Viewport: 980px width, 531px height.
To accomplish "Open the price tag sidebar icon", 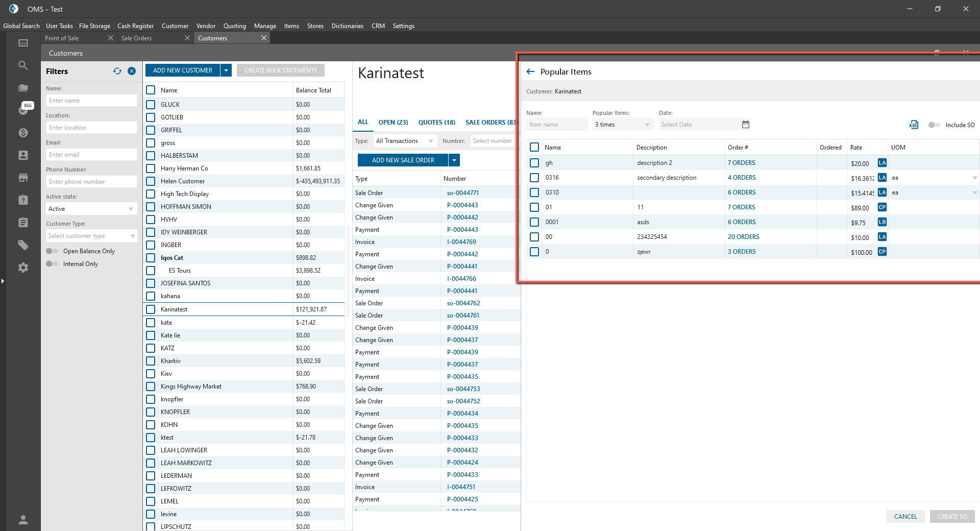I will click(x=23, y=245).
